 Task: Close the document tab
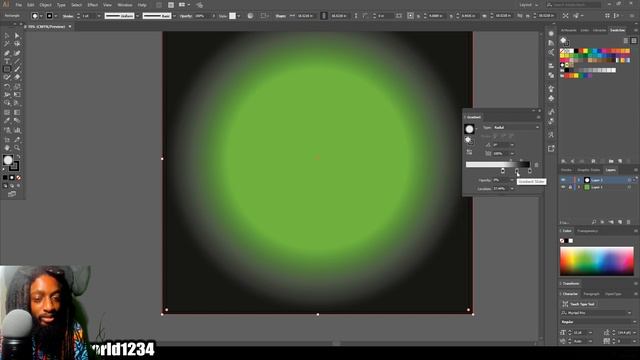pos(70,27)
